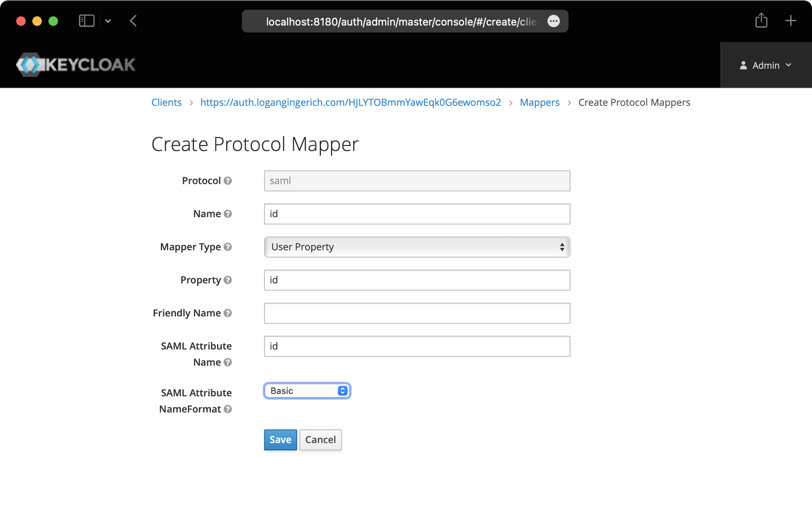Go to the Clients breadcrumb link

pyautogui.click(x=167, y=102)
